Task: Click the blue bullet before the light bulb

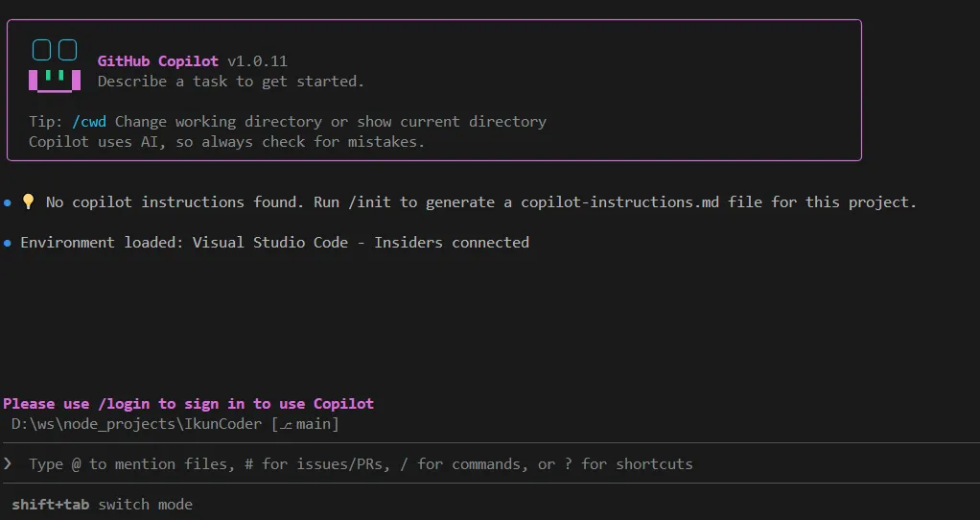Action: tap(8, 202)
